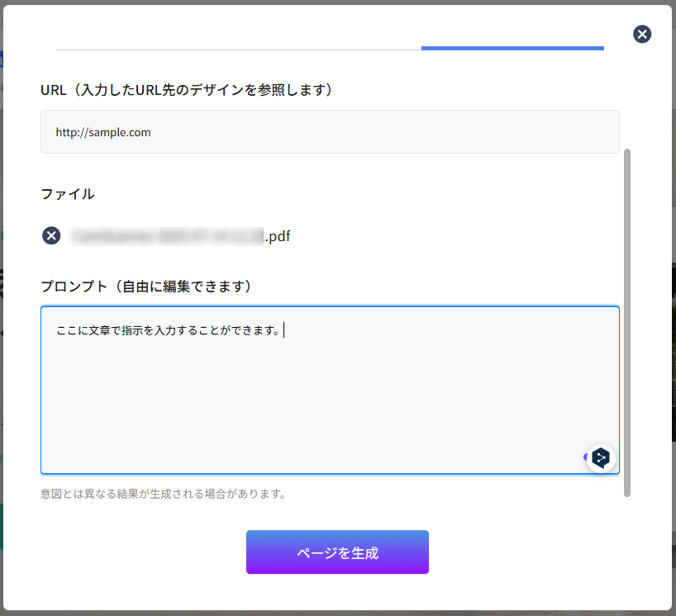The height and width of the screenshot is (616, 676).
Task: Click the URL input field showing http://sample.com
Action: point(330,132)
